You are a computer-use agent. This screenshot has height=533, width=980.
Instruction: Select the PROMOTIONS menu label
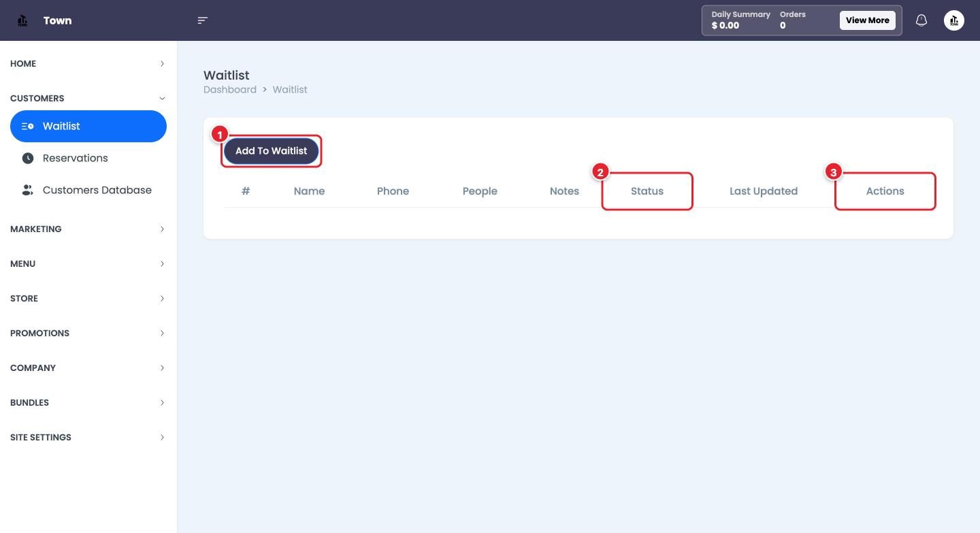pos(39,333)
